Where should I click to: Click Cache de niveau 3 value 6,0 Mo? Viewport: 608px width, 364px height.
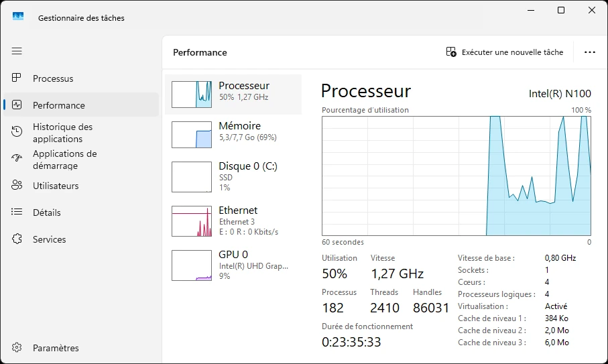[557, 343]
